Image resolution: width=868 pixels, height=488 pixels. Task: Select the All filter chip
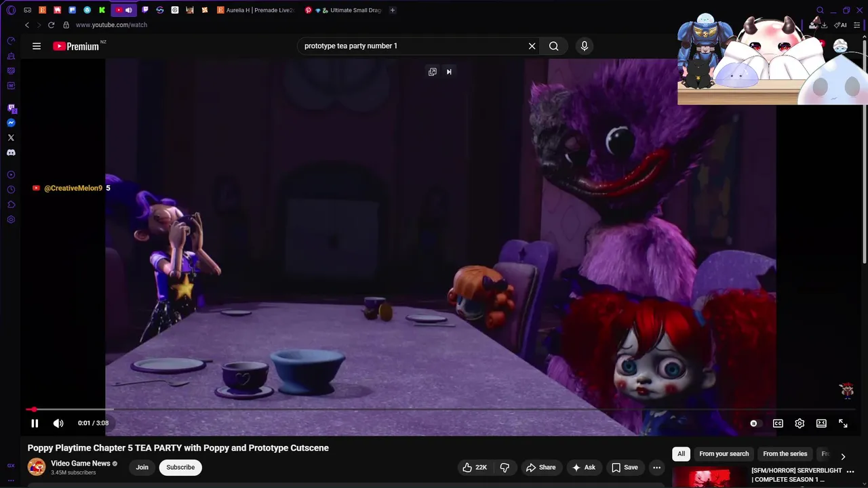pos(682,454)
